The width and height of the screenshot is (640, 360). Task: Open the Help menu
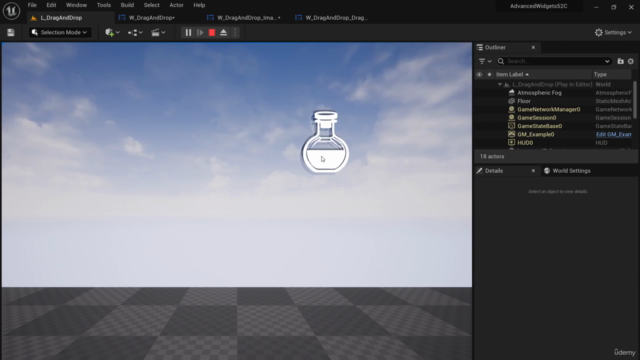click(x=199, y=5)
